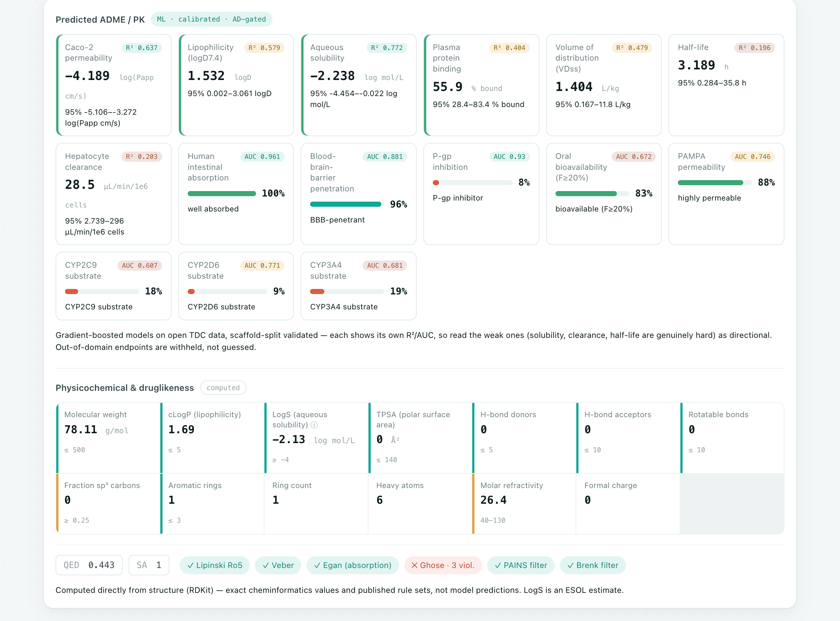Click PAMPA permeability 88% bar
This screenshot has width=840, height=621.
pos(714,183)
